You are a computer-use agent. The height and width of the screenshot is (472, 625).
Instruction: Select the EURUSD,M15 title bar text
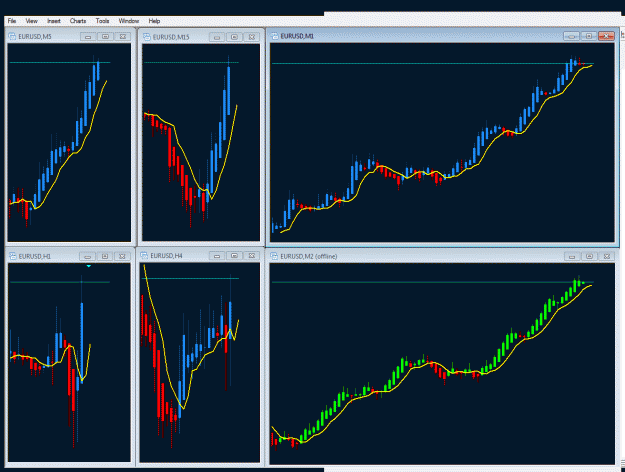click(x=171, y=37)
